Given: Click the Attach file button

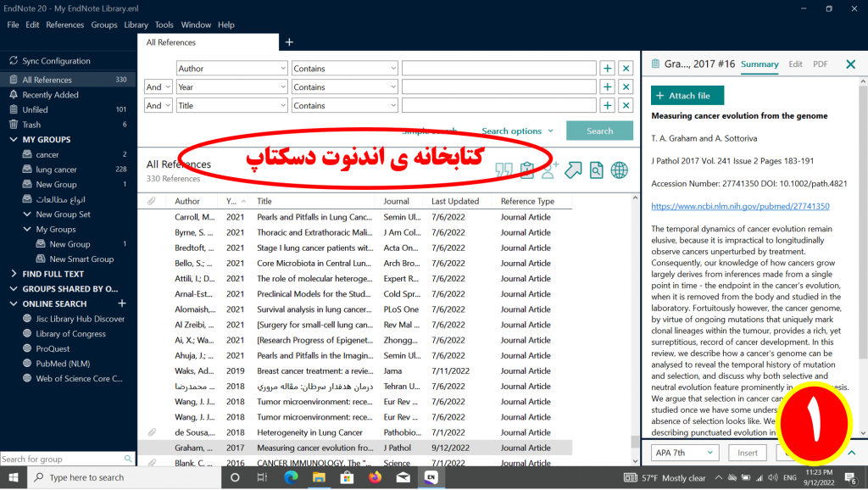Looking at the screenshot, I should click(x=687, y=96).
